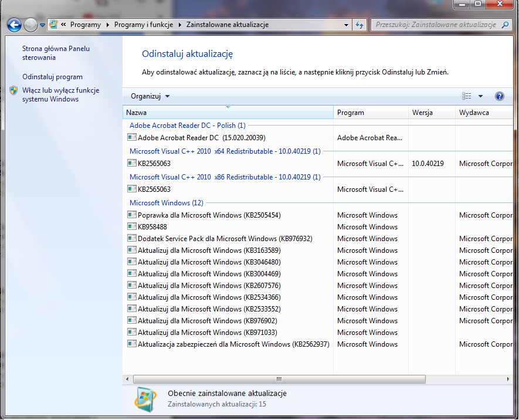This screenshot has height=420, width=519.
Task: Maximize the window
Action: coord(478,4)
